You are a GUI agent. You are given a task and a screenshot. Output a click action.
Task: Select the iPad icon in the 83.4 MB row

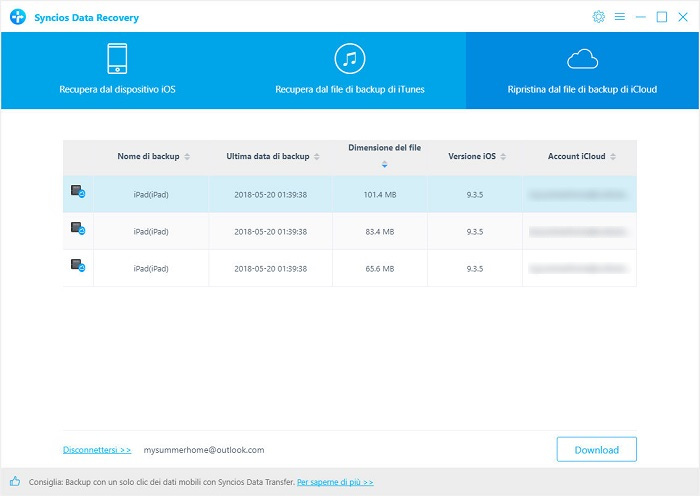78,229
